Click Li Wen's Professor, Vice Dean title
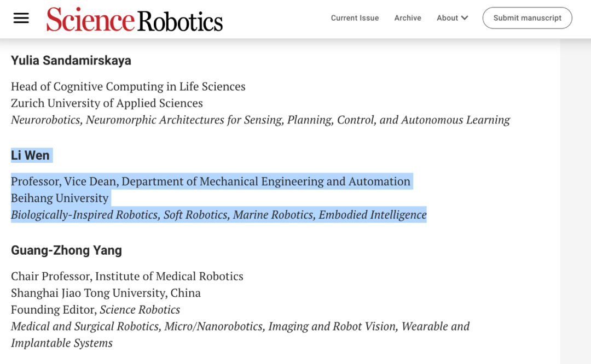The image size is (591, 364). coord(211,181)
